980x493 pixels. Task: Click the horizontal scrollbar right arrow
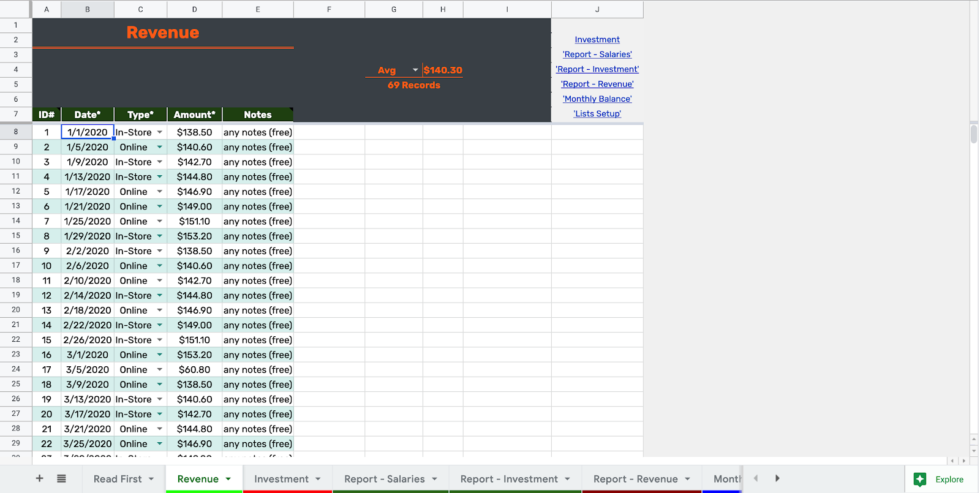[964, 461]
